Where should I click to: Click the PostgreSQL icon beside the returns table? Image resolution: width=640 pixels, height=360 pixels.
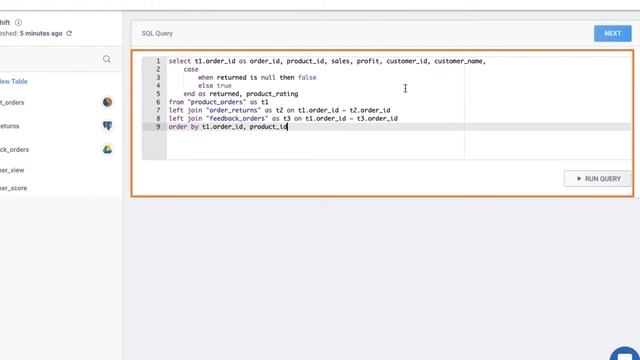[x=107, y=126]
